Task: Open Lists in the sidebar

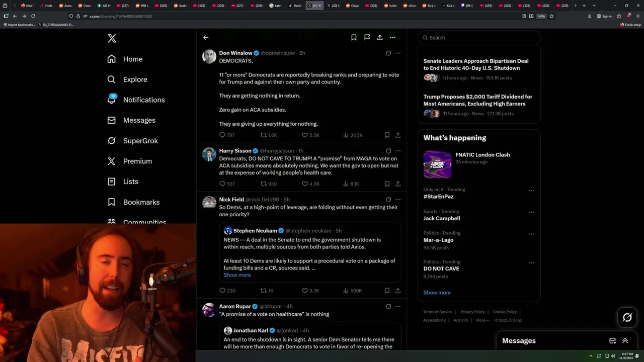Action: point(123,182)
